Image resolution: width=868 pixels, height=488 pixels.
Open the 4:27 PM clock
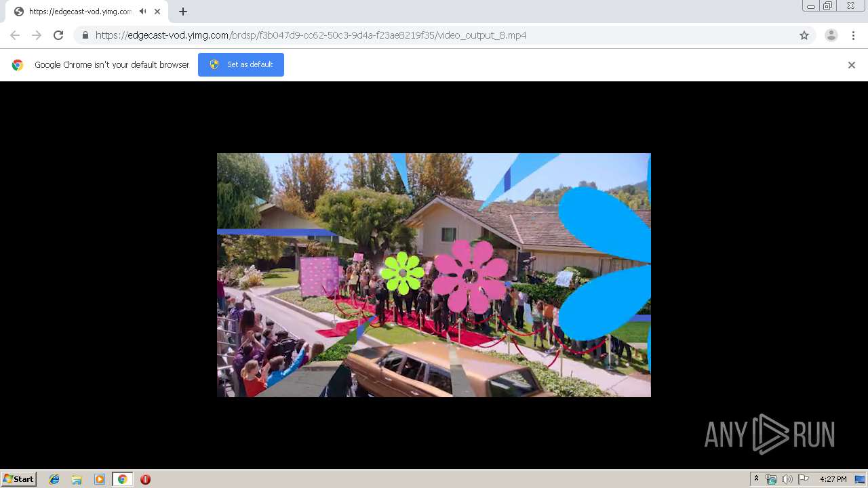click(833, 479)
